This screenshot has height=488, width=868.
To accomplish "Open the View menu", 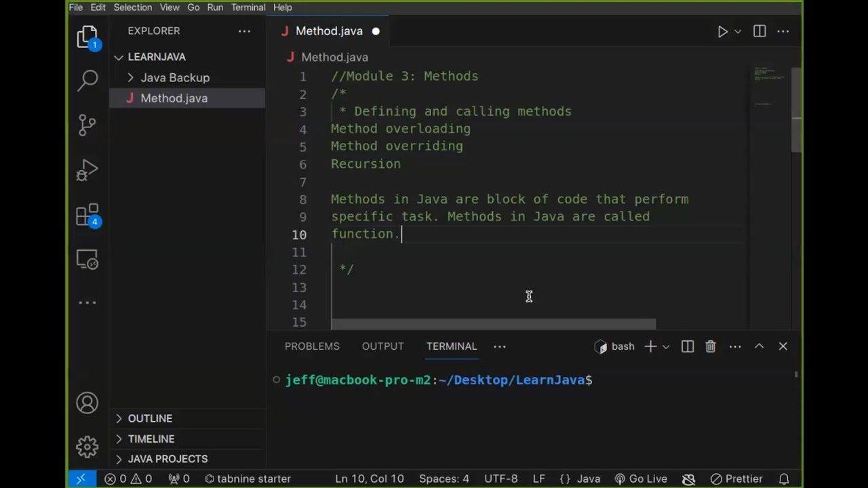I will pyautogui.click(x=170, y=7).
